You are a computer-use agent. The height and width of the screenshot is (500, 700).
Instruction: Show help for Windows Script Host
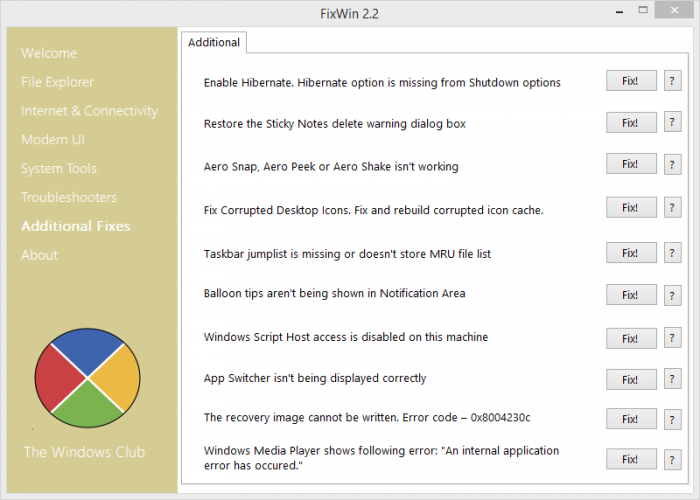click(672, 338)
